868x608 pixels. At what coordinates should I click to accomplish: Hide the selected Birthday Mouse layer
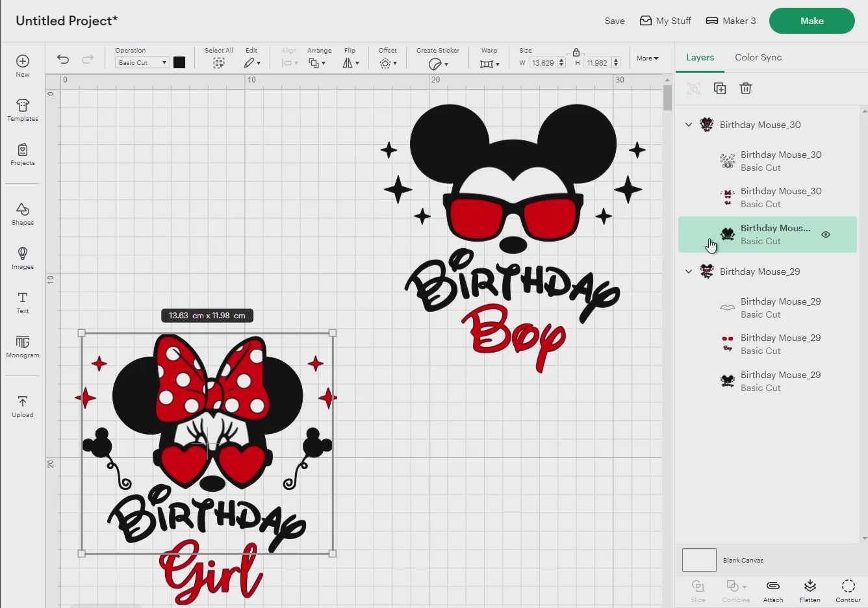click(826, 234)
